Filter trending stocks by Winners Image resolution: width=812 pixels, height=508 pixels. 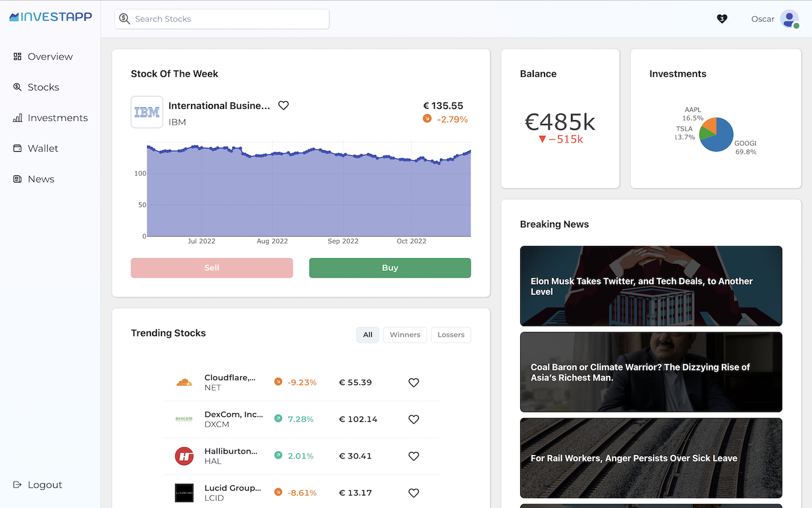click(x=405, y=335)
